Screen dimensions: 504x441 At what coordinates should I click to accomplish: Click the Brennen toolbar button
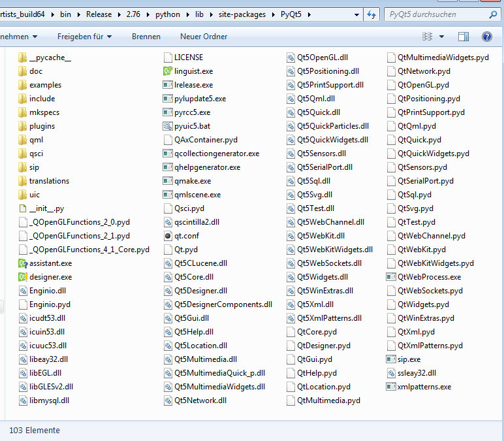(146, 37)
